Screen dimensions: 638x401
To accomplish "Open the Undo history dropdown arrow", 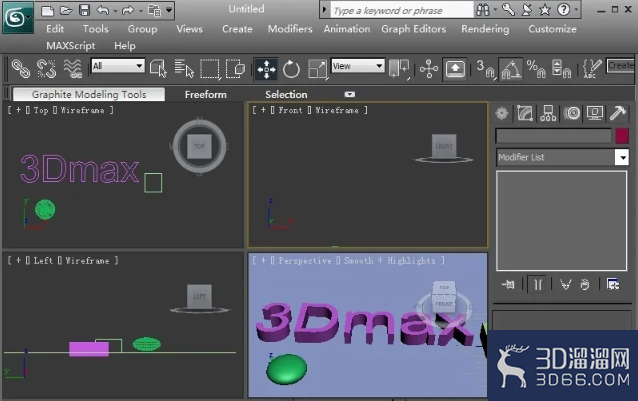I will tap(115, 11).
